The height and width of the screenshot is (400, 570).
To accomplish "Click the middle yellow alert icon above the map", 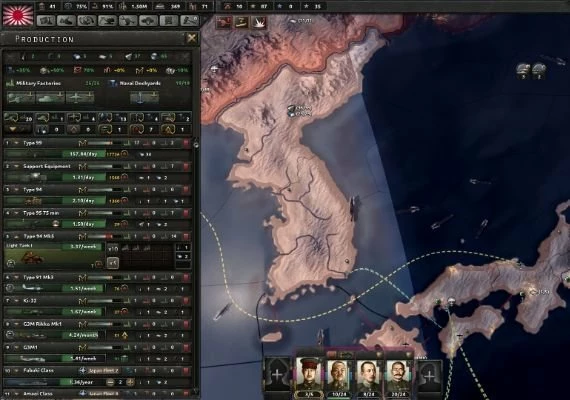I will coord(241,23).
